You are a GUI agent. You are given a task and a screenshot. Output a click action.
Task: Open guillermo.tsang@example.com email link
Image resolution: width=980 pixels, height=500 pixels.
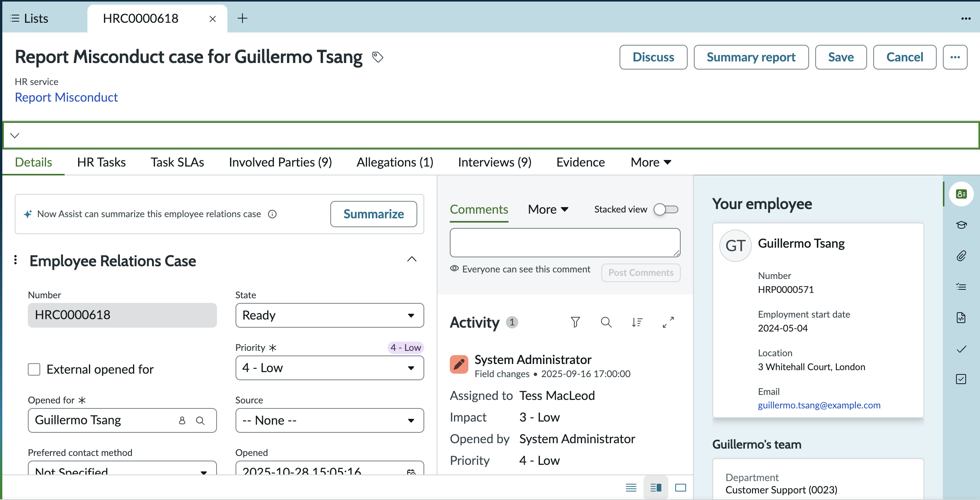pyautogui.click(x=819, y=405)
